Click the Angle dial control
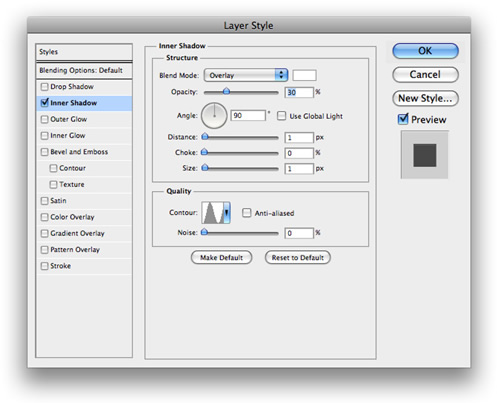 214,116
